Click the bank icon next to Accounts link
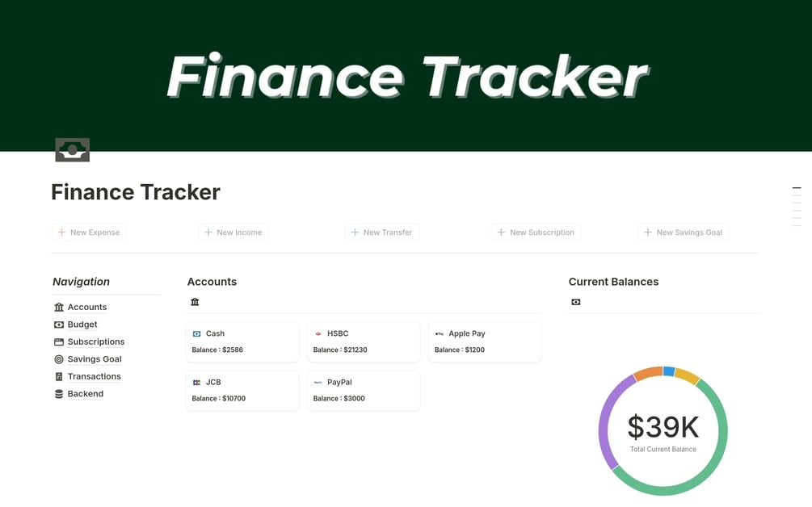This screenshot has height=507, width=812. pos(59,307)
